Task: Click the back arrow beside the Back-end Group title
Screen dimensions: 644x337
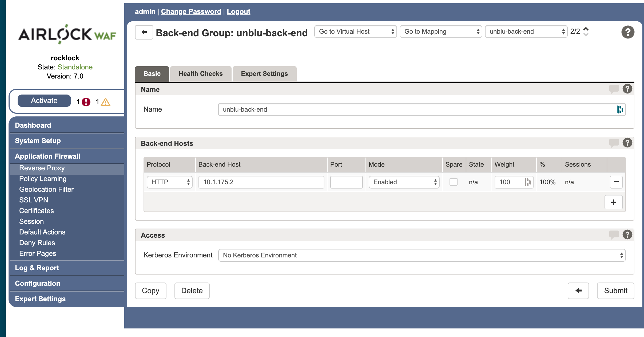Action: tap(144, 32)
